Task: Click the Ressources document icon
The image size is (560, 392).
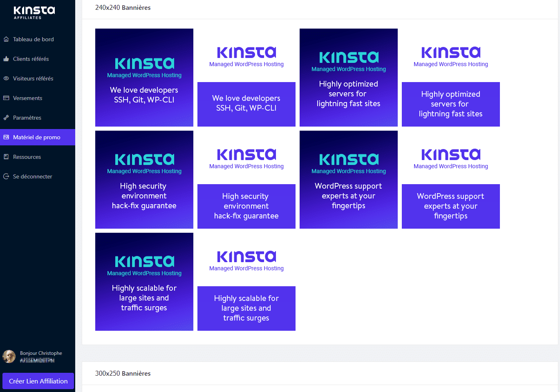Action: pyautogui.click(x=6, y=157)
